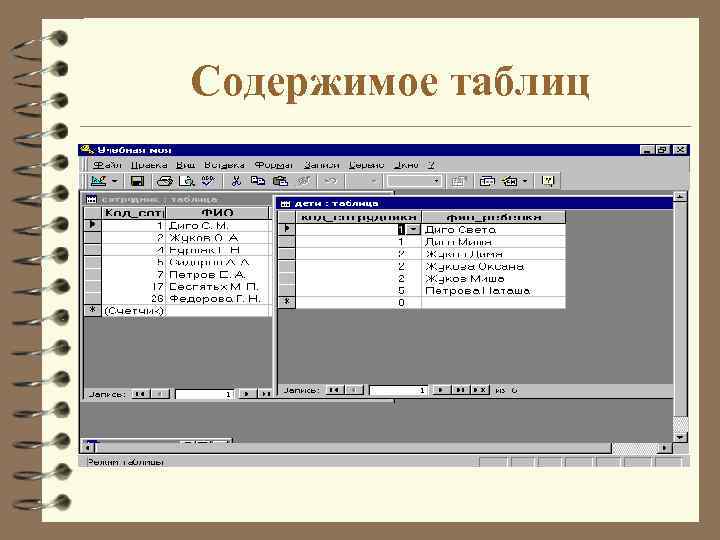The height and width of the screenshot is (540, 720).
Task: Click the Format Painter brush icon
Action: (x=303, y=181)
